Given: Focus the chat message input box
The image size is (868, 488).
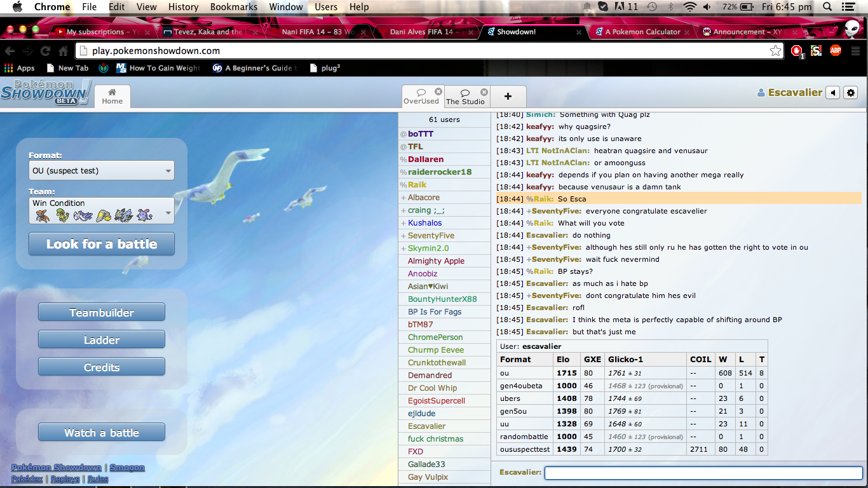Looking at the screenshot, I should point(703,473).
